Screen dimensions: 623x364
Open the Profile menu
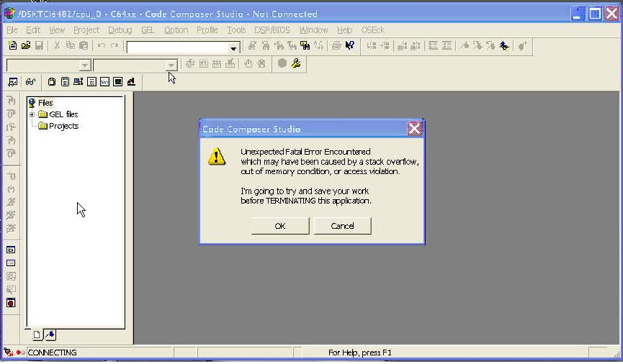click(207, 30)
